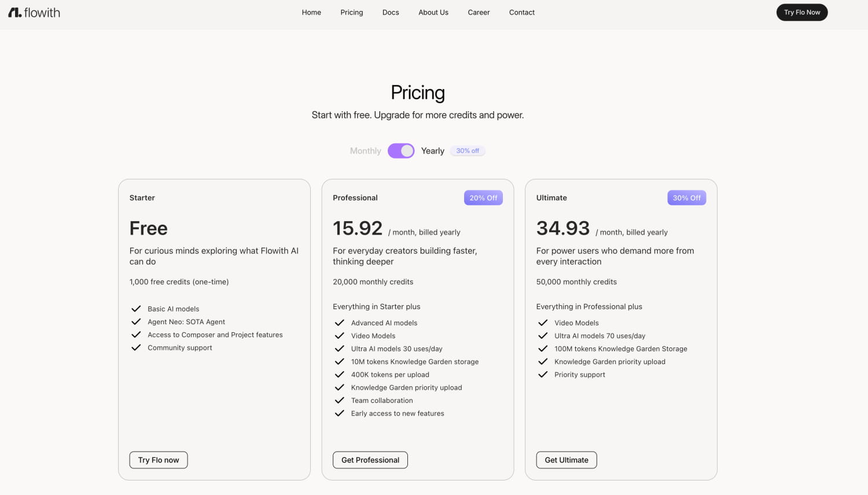Click the Flowith logo icon
The height and width of the screenshot is (495, 868).
coord(15,12)
